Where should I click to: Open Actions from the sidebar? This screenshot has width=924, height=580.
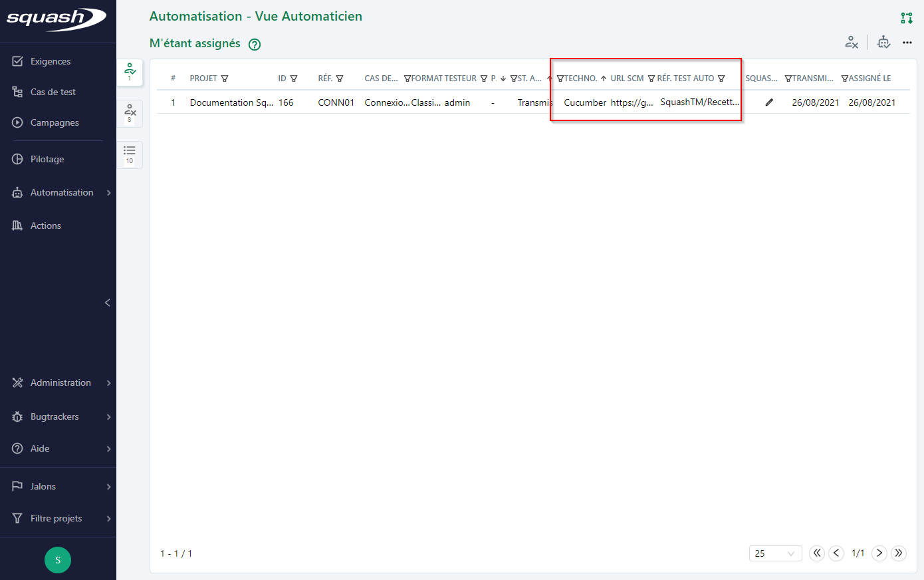click(45, 225)
